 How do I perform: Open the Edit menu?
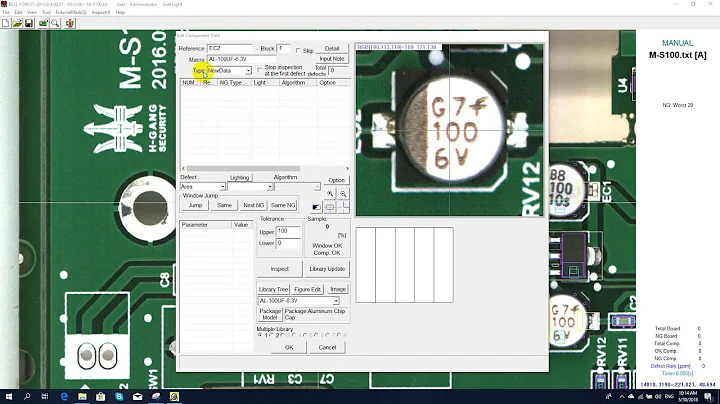18,12
